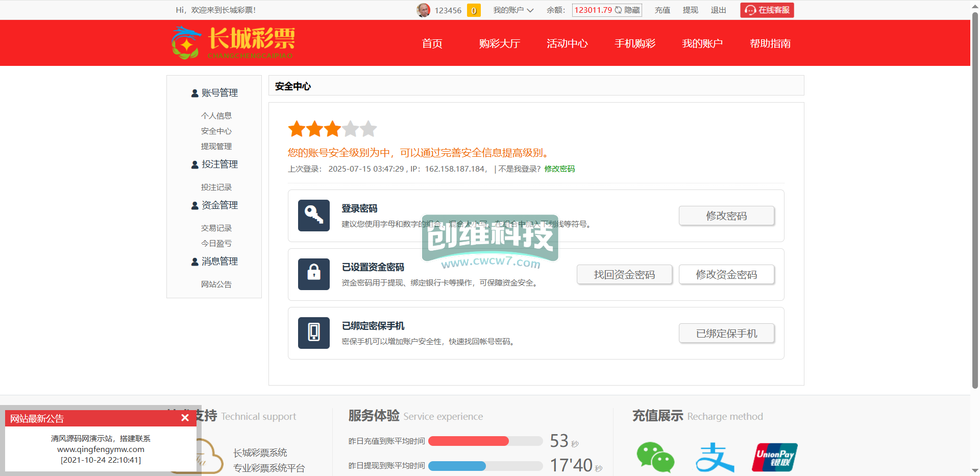This screenshot has height=476, width=980.
Task: Open 提现 withdraw link
Action: [x=691, y=10]
